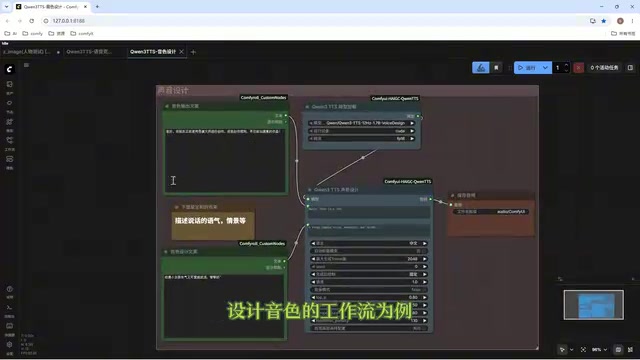The image size is (640, 360).
Task: Increase max tokens 2048 with right arrow
Action: 424,259
